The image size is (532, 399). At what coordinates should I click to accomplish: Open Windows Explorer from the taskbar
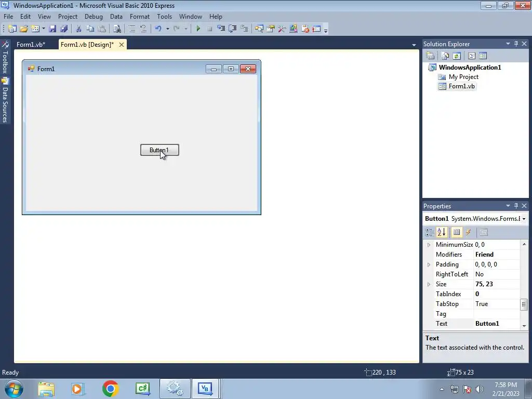[x=46, y=389]
